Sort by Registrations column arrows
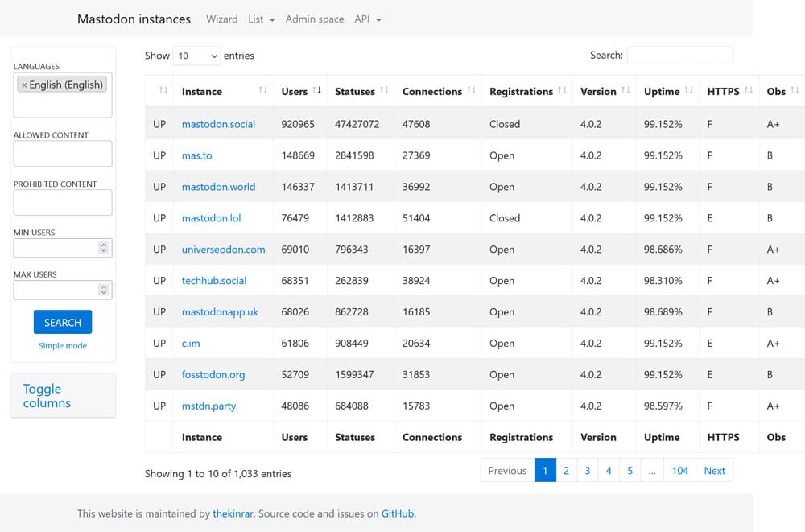 [562, 91]
